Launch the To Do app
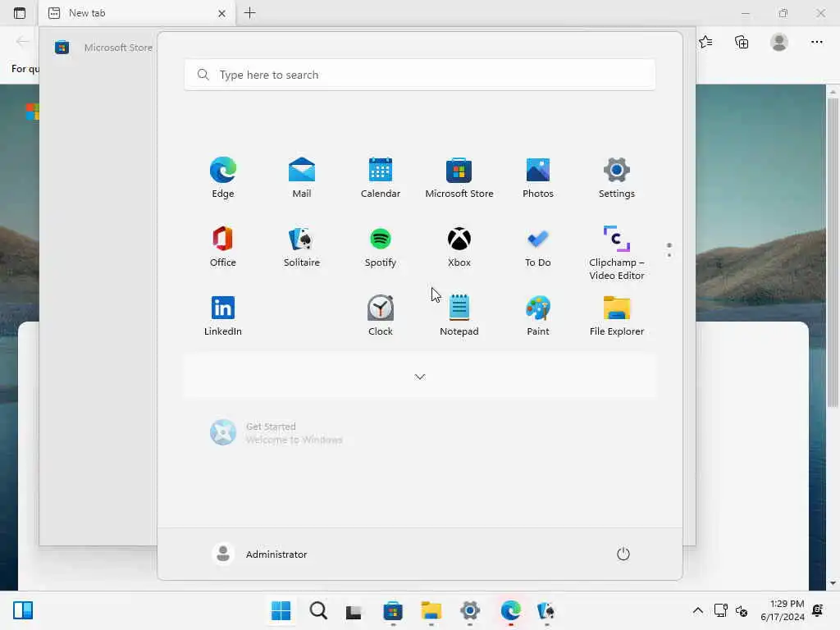Viewport: 840px width, 630px height. (x=538, y=246)
